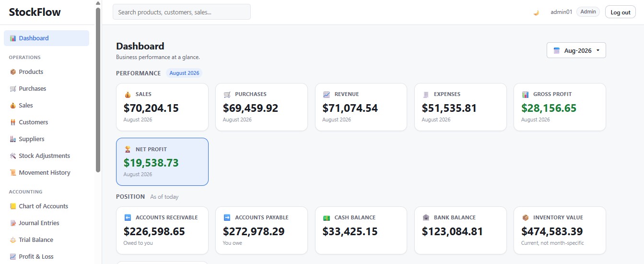Click the Dashboard chart icon in sidebar
The image size is (644, 264).
click(13, 38)
